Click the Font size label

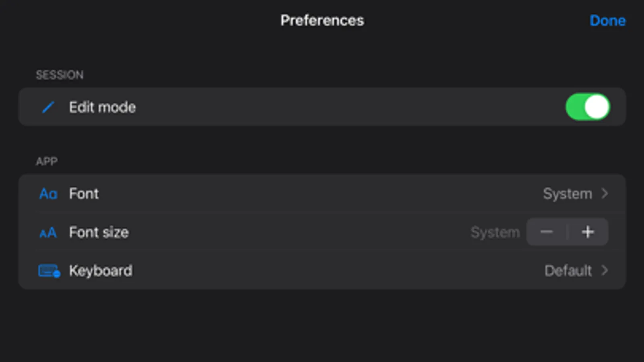click(x=99, y=232)
